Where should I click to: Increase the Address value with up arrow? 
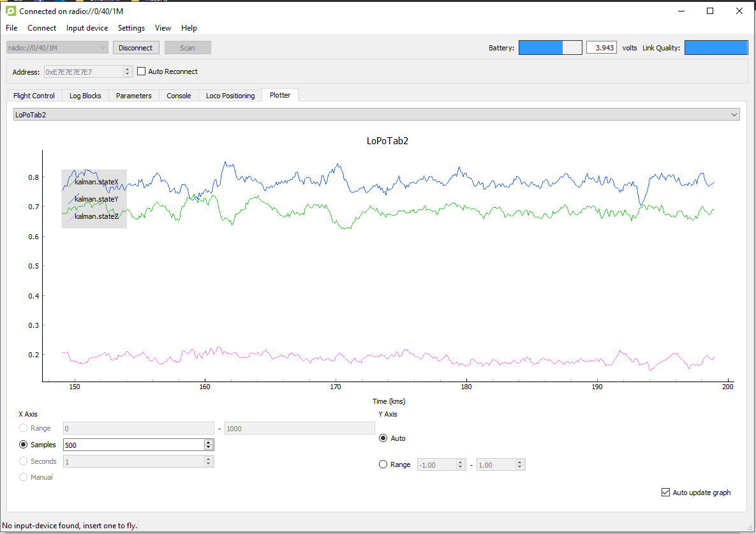[128, 69]
